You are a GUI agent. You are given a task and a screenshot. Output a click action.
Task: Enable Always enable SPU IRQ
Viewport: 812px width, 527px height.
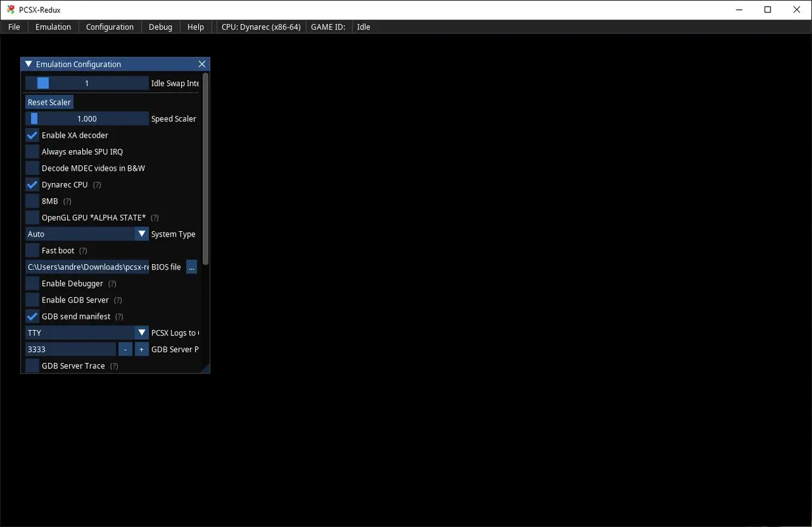[32, 152]
